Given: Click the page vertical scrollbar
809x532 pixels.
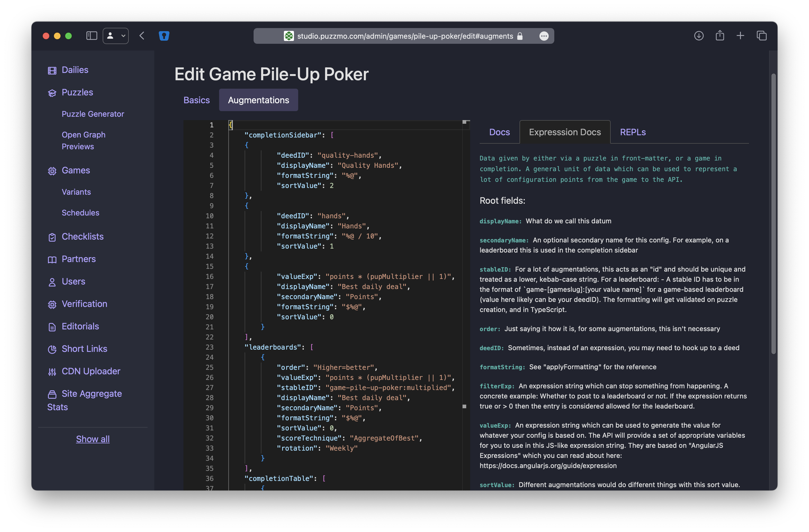Looking at the screenshot, I should pyautogui.click(x=773, y=214).
